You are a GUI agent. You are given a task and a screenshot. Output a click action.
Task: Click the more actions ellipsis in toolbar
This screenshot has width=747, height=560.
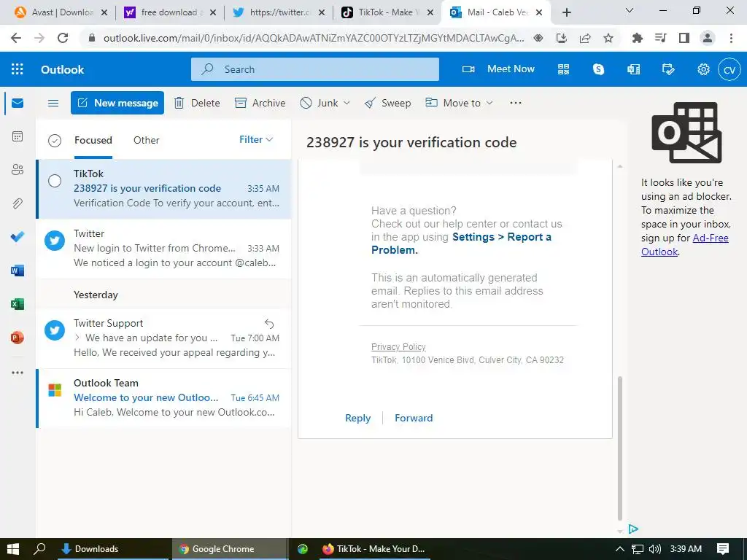pyautogui.click(x=516, y=103)
